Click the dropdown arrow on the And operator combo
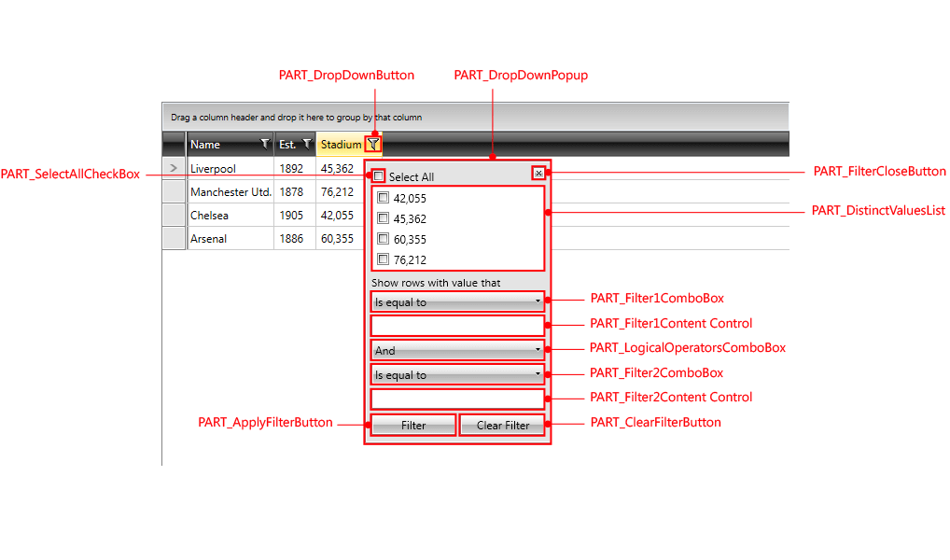The width and height of the screenshot is (950, 560). (538, 350)
